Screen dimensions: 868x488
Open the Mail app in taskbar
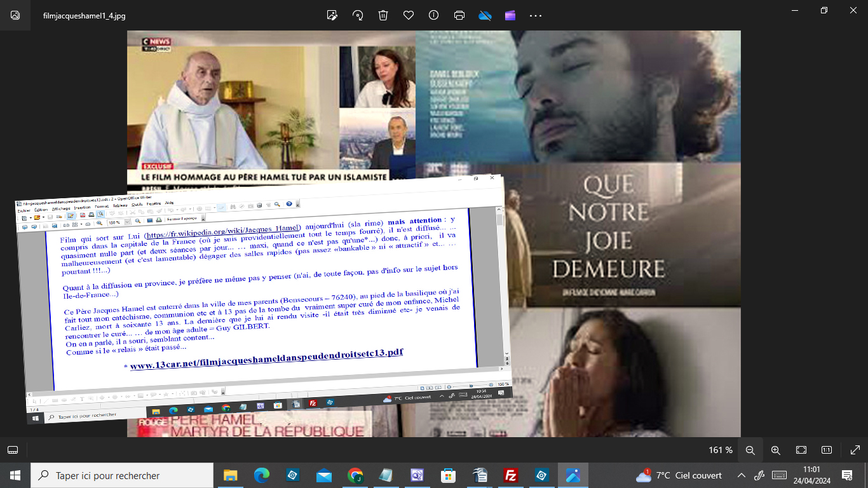pos(324,475)
